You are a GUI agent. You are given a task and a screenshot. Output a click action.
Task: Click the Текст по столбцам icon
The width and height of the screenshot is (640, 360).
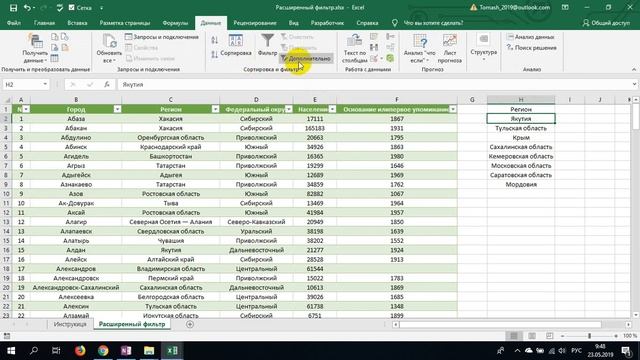click(x=354, y=41)
